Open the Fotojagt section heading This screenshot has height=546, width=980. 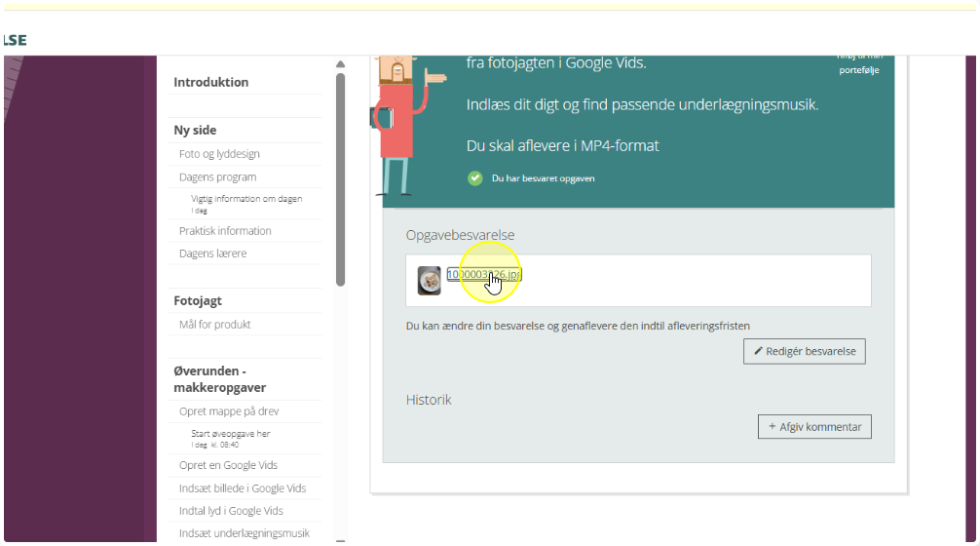(198, 301)
